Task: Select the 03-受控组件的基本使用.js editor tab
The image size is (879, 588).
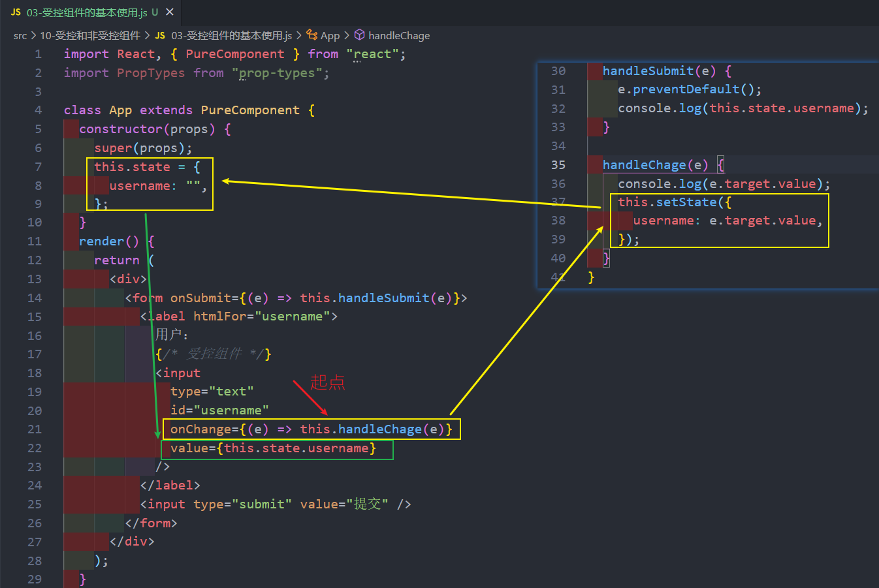Action: point(90,12)
